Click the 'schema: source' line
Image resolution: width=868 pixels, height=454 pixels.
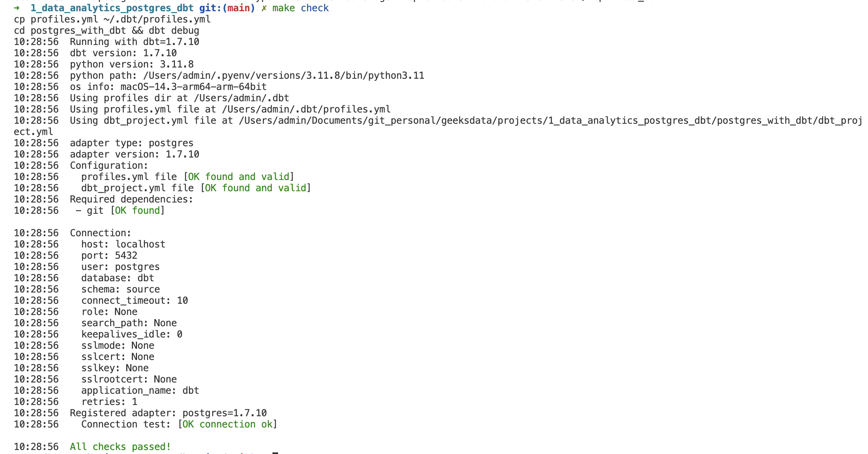(121, 289)
